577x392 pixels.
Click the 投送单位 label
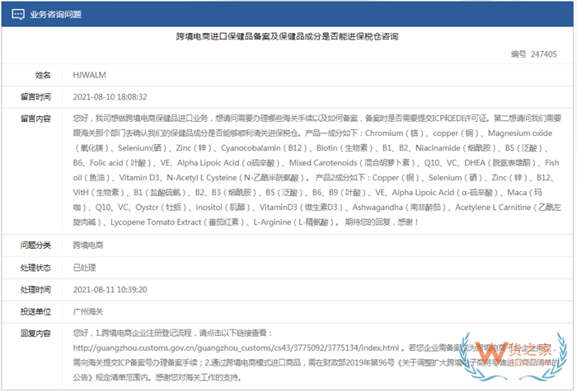pyautogui.click(x=35, y=311)
